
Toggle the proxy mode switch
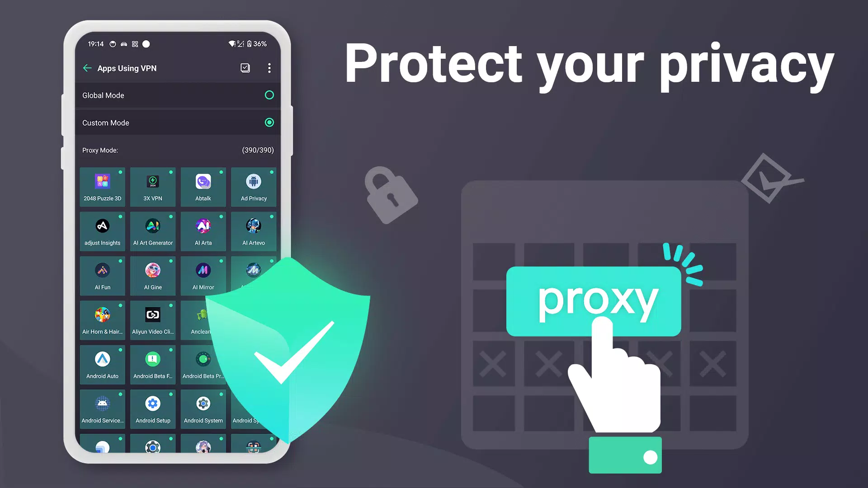[625, 456]
